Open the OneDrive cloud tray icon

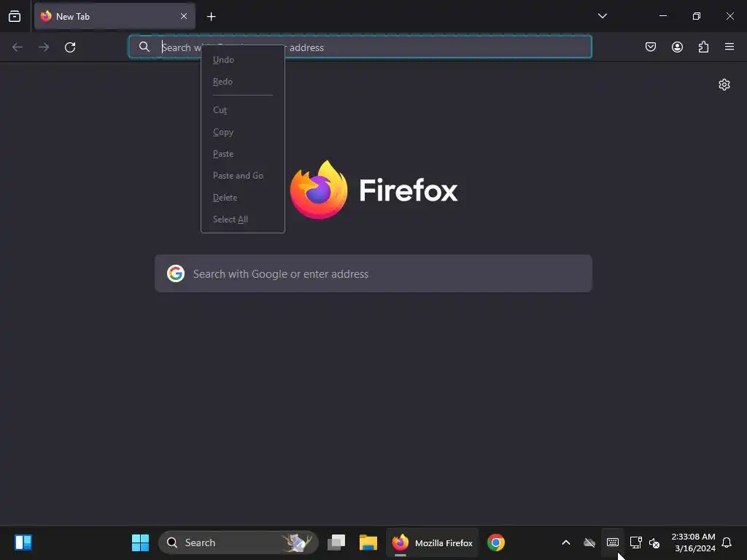coord(589,542)
